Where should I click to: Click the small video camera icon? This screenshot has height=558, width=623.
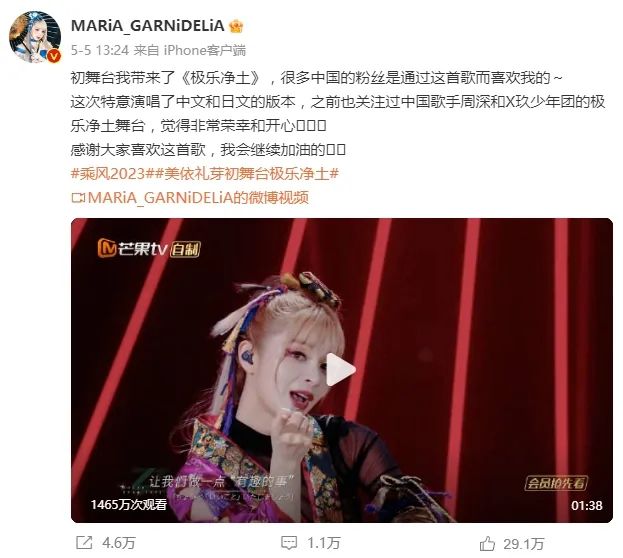click(x=78, y=197)
